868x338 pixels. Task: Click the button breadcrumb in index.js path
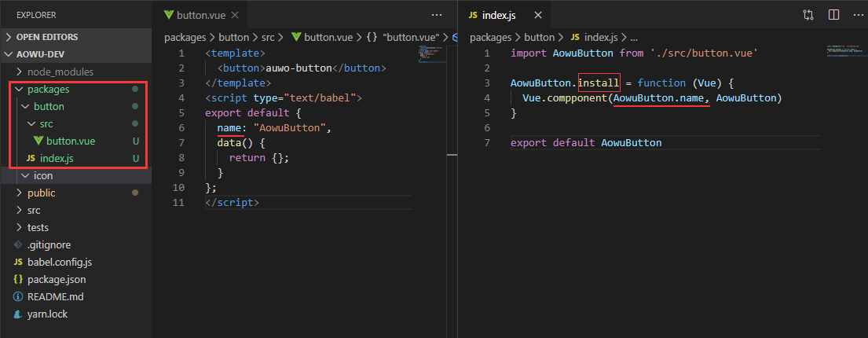[539, 38]
